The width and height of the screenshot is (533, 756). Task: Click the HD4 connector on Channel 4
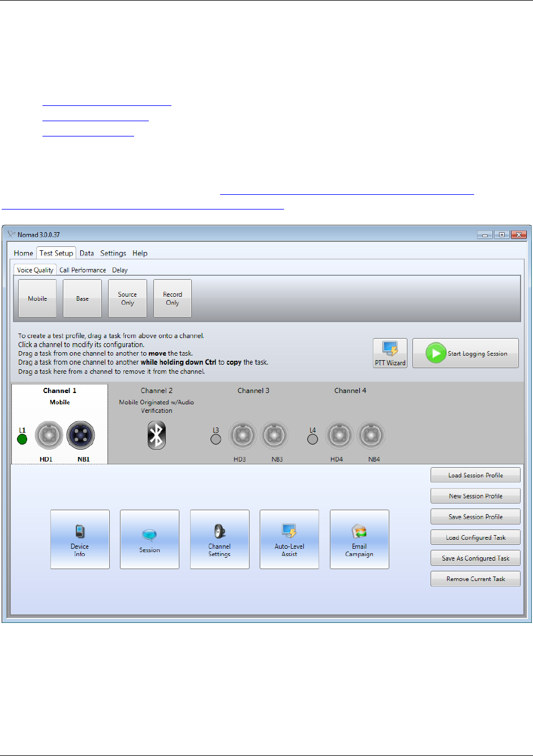[x=339, y=435]
